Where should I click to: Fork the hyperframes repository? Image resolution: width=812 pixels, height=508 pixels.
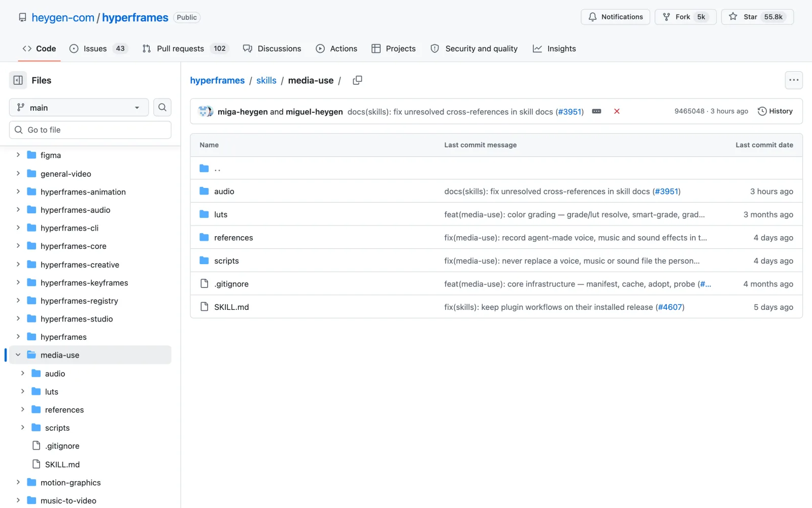point(685,17)
